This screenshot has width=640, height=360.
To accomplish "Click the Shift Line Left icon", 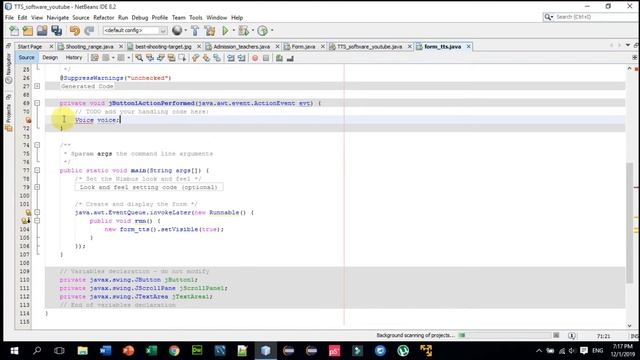I will tap(231, 58).
